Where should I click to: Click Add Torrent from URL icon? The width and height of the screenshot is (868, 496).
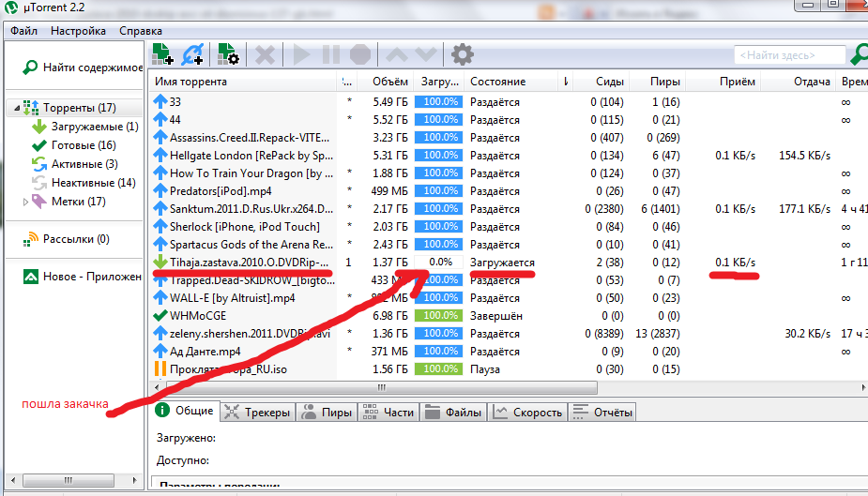pos(192,54)
